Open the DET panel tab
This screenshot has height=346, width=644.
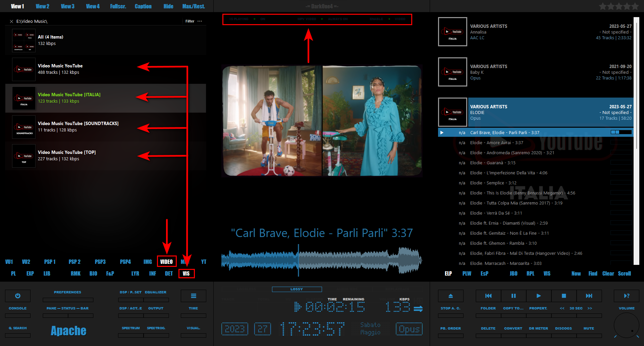pos(169,274)
